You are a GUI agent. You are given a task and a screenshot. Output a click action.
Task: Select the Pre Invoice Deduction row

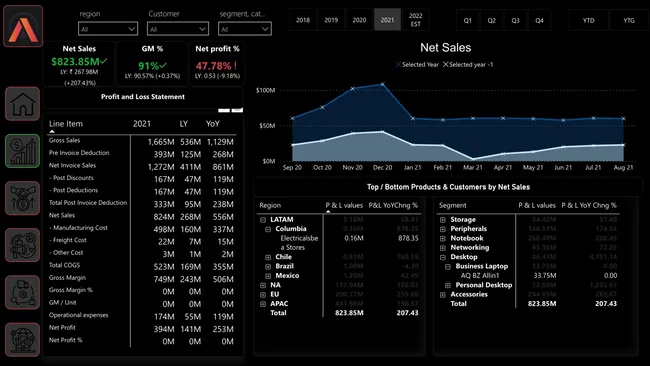141,153
